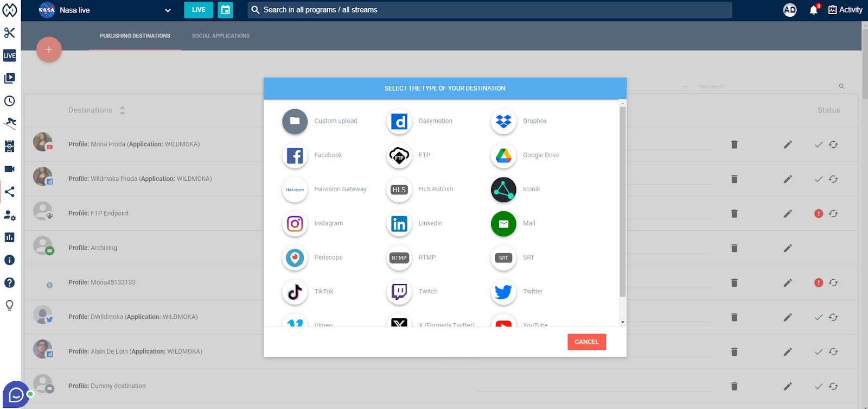View error status of FTP Endpoint
The image size is (868, 409).
tap(819, 213)
